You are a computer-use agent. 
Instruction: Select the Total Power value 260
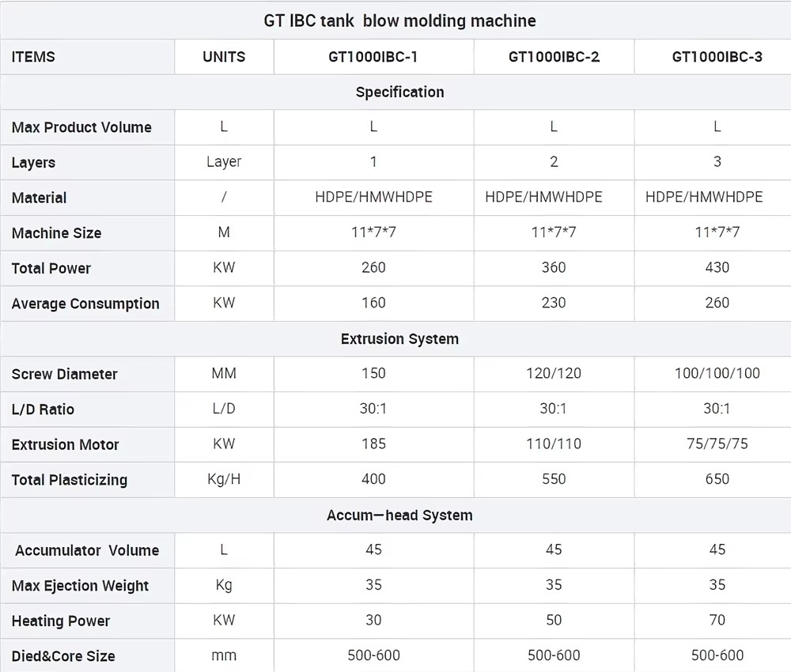click(x=373, y=268)
